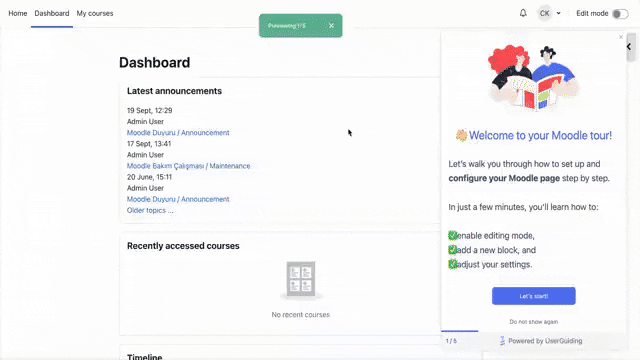Click the No recent courses placeholder icon
The width and height of the screenshot is (640, 360).
(301, 280)
